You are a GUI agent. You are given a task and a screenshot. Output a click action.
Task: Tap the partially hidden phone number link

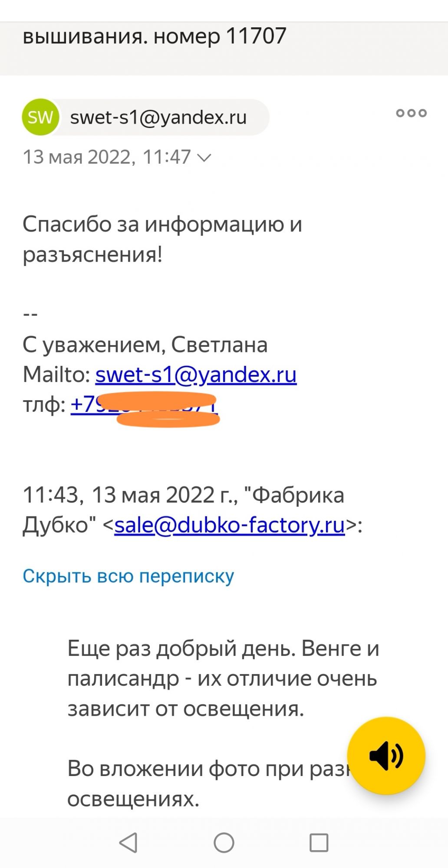[143, 405]
